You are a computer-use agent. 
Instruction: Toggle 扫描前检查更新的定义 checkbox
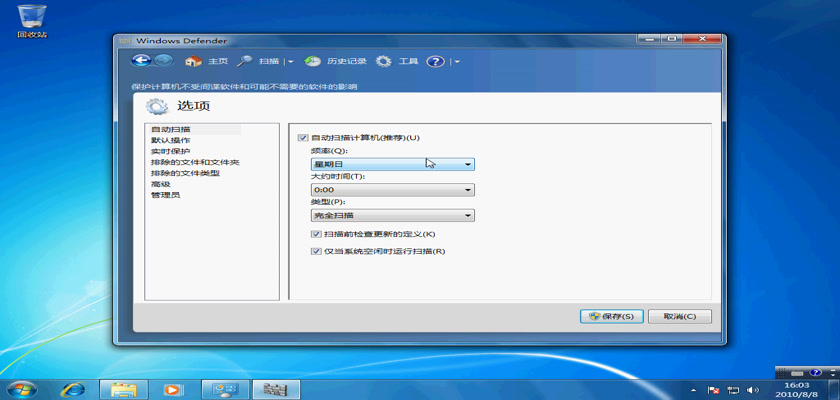point(316,234)
